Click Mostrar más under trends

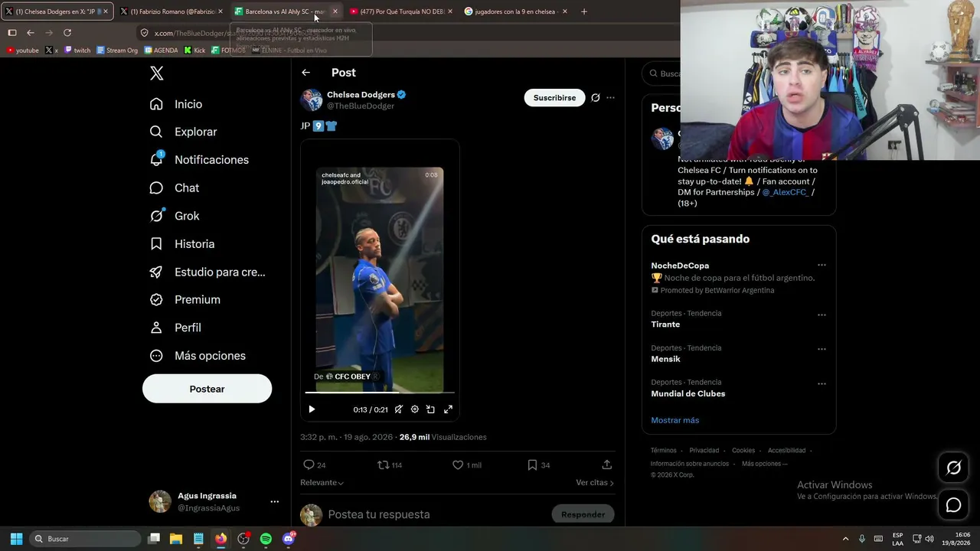click(675, 420)
